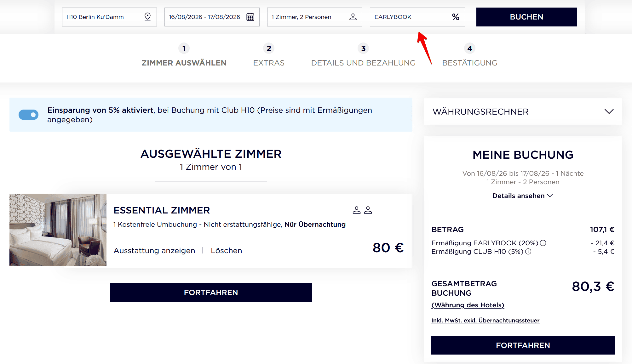
Task: Click the percent icon in promo code field
Action: 456,17
